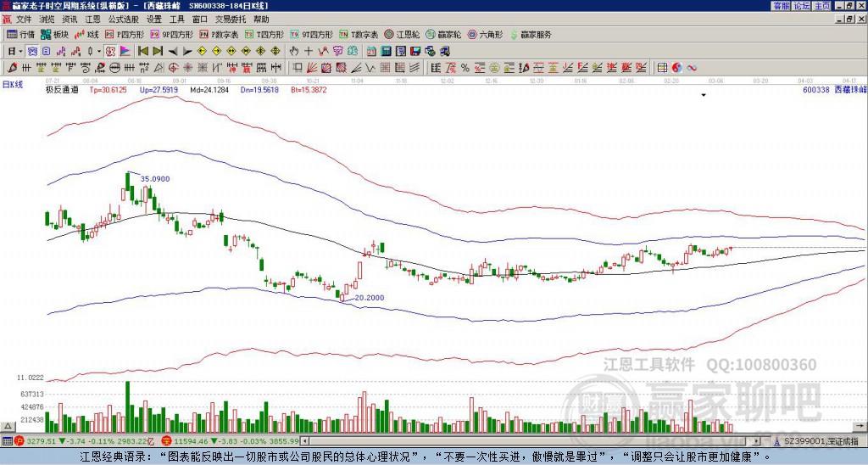Select the red pen drawing tool

tap(11, 68)
